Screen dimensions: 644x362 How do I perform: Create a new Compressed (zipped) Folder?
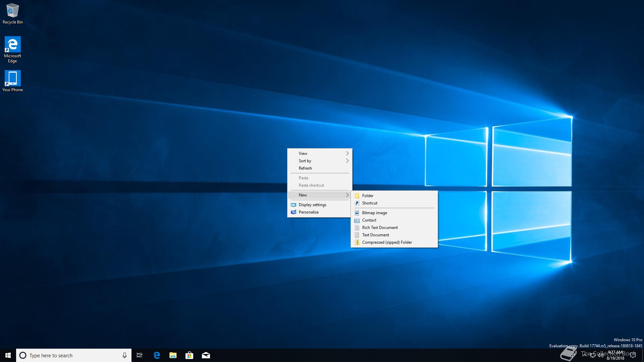click(x=394, y=242)
